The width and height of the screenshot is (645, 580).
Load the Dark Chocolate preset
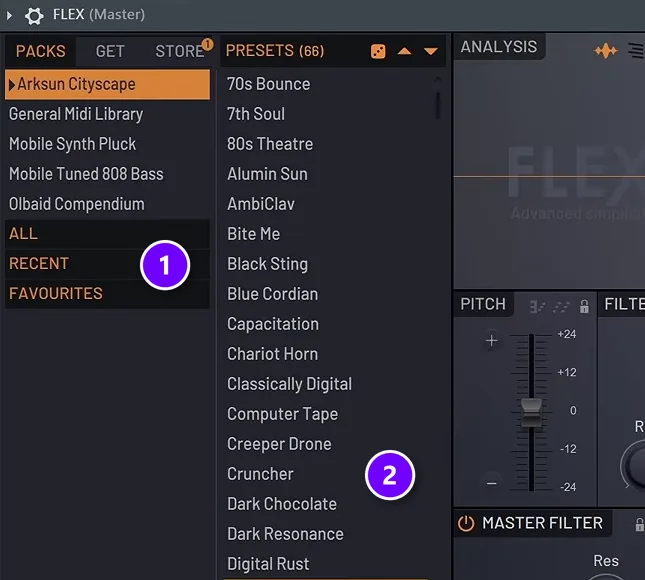[x=282, y=504]
